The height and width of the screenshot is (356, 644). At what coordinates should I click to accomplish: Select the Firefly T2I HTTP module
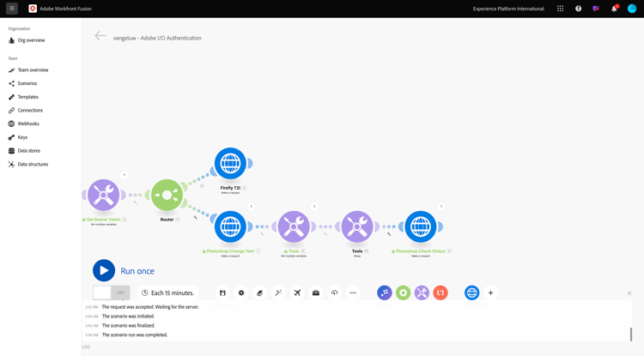[230, 163]
